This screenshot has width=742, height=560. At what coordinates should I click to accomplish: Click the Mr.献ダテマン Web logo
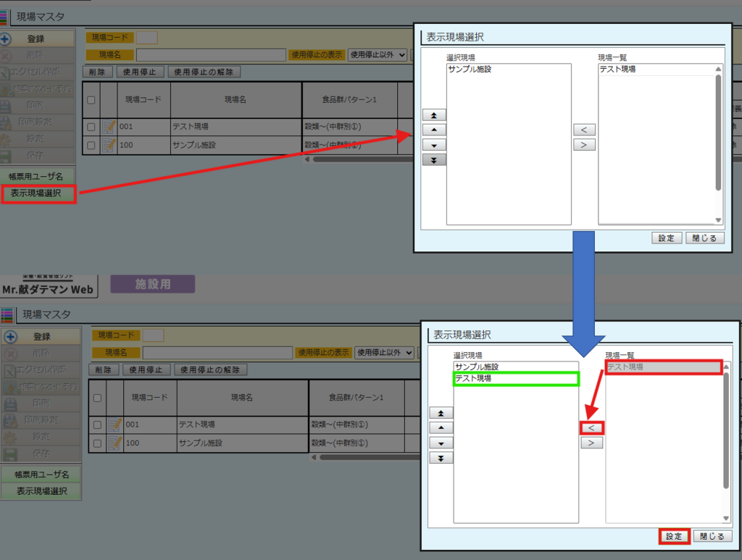pyautogui.click(x=49, y=289)
